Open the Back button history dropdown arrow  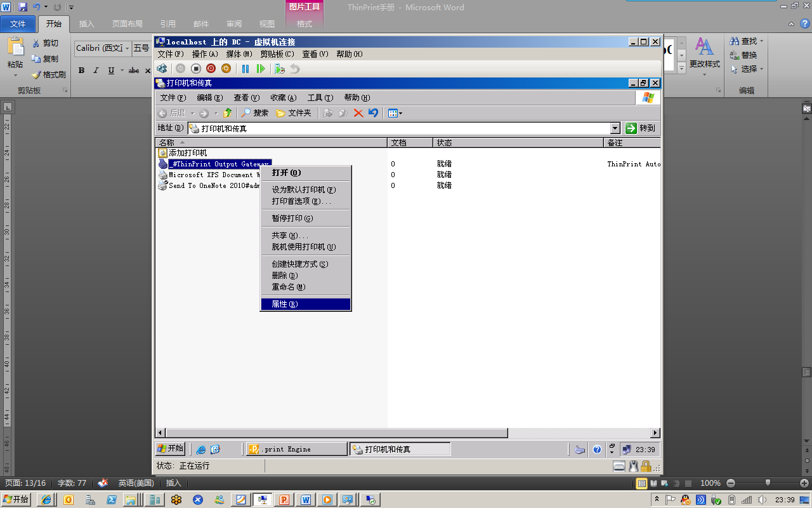coord(191,113)
